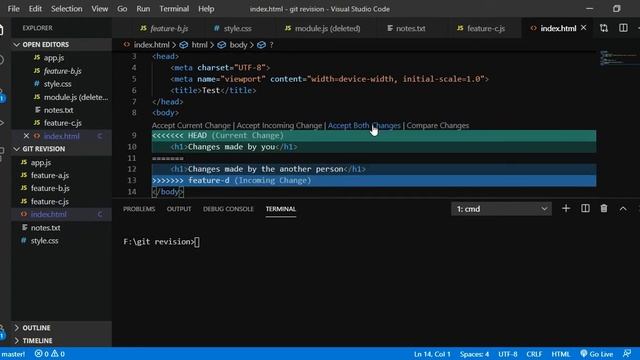Start Go Live server
The image size is (640, 360).
596,354
